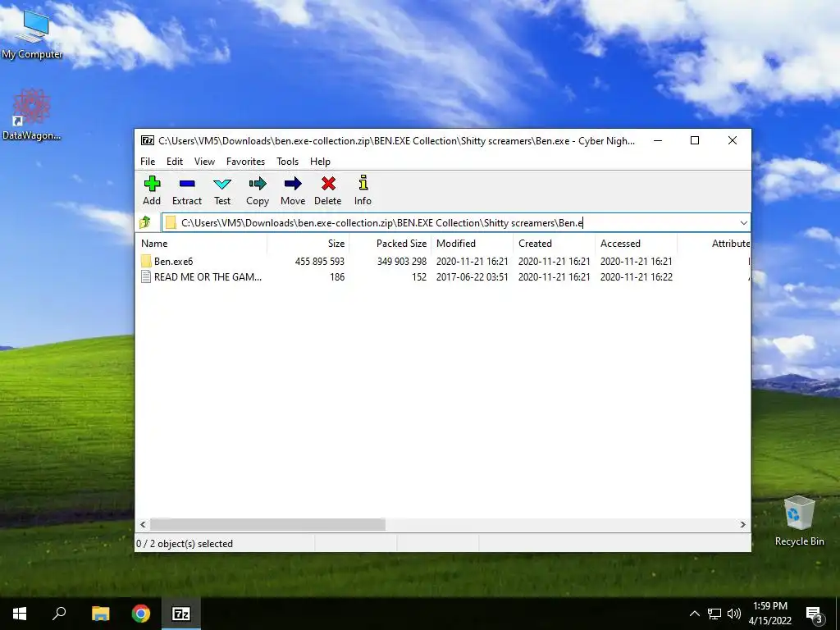Click the Add toolbar icon
Image resolution: width=840 pixels, height=630 pixels.
[152, 184]
